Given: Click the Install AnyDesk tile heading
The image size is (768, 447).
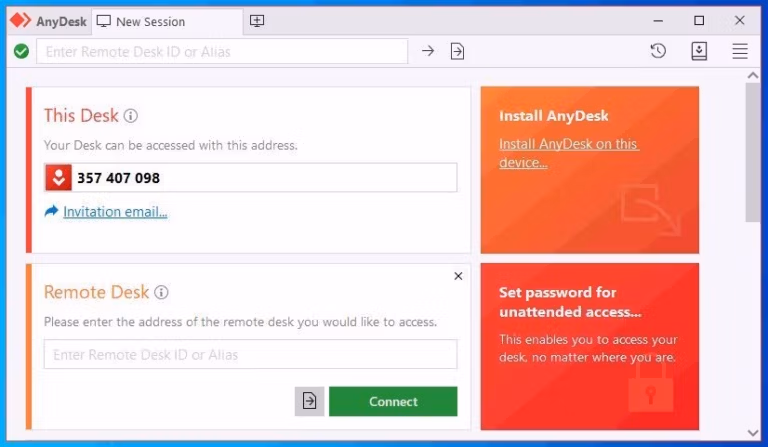Looking at the screenshot, I should coord(553,116).
